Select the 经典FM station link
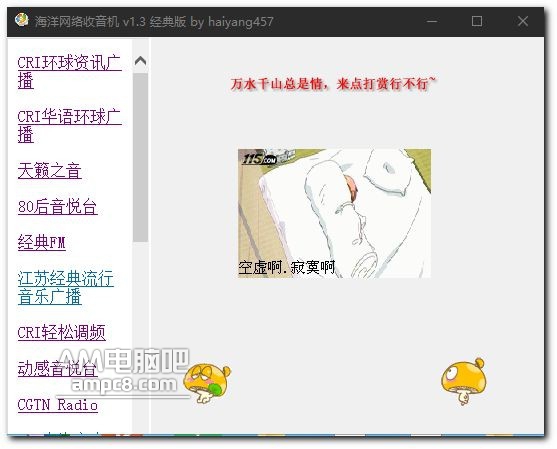 (x=42, y=243)
